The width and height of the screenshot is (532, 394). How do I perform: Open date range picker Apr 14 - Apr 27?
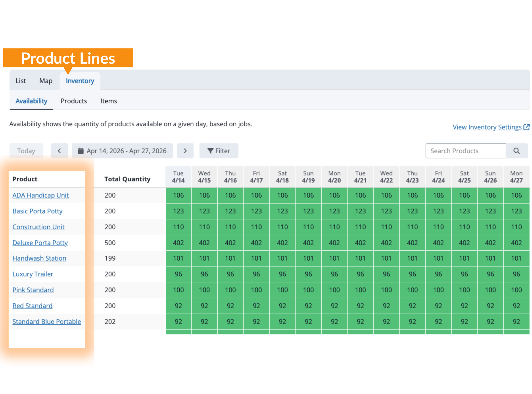pyautogui.click(x=122, y=151)
